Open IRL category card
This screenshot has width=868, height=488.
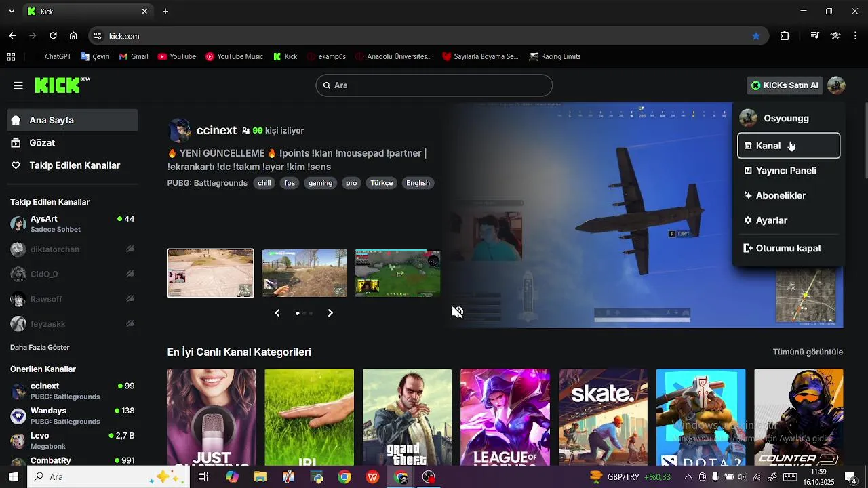click(x=309, y=417)
